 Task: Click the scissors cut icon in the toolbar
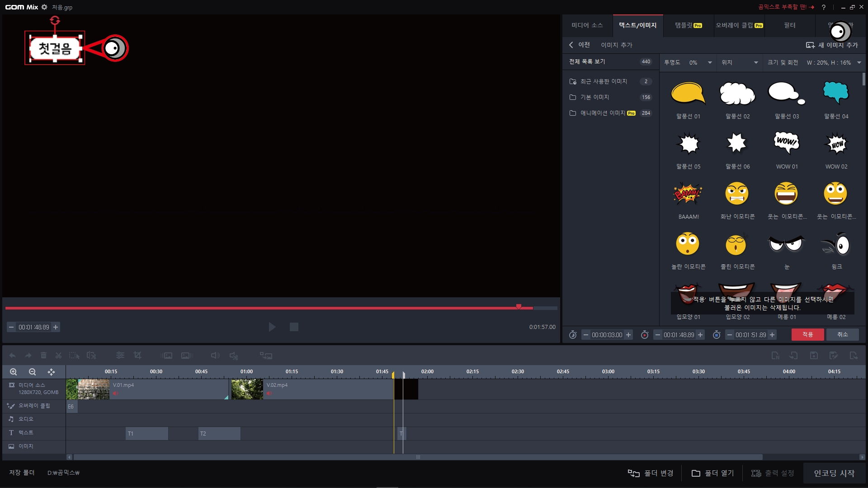(58, 356)
